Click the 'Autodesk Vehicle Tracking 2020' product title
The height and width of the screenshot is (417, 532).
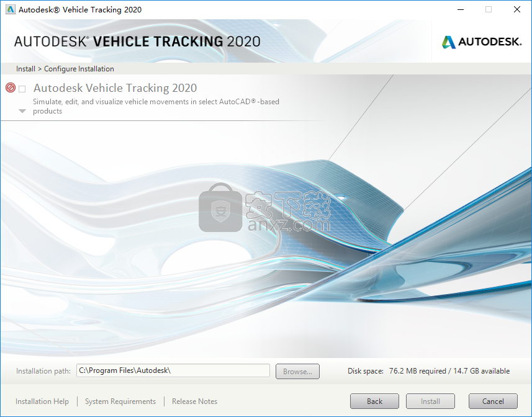tap(115, 88)
